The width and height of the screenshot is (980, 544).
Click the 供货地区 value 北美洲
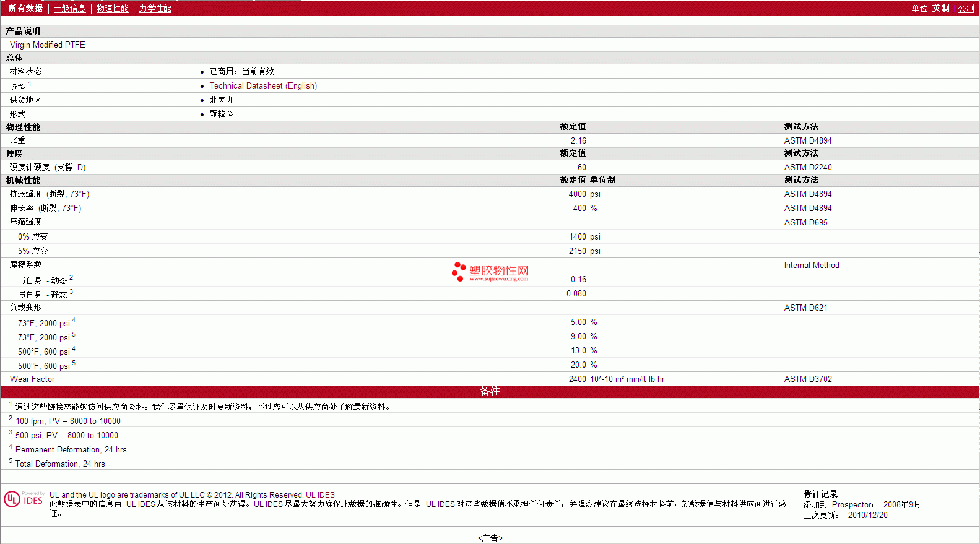(222, 100)
